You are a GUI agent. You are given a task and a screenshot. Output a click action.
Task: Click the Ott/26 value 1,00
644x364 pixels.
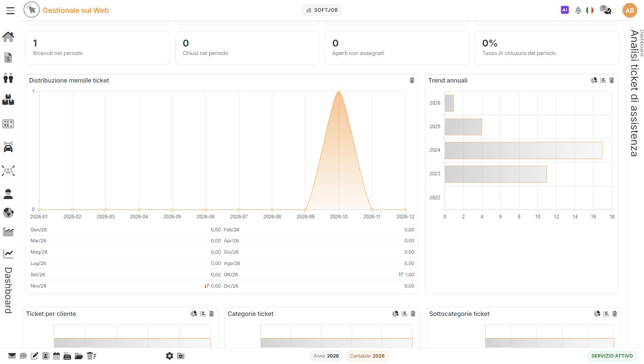point(410,275)
